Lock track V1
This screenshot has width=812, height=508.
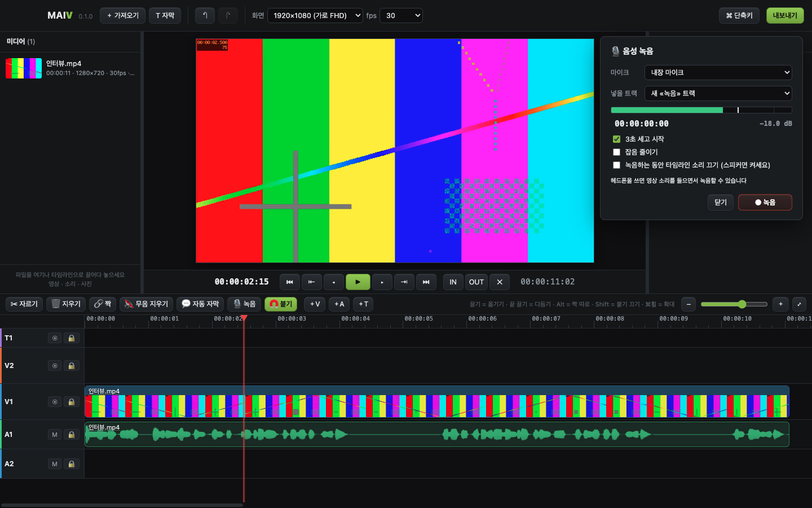coord(72,402)
